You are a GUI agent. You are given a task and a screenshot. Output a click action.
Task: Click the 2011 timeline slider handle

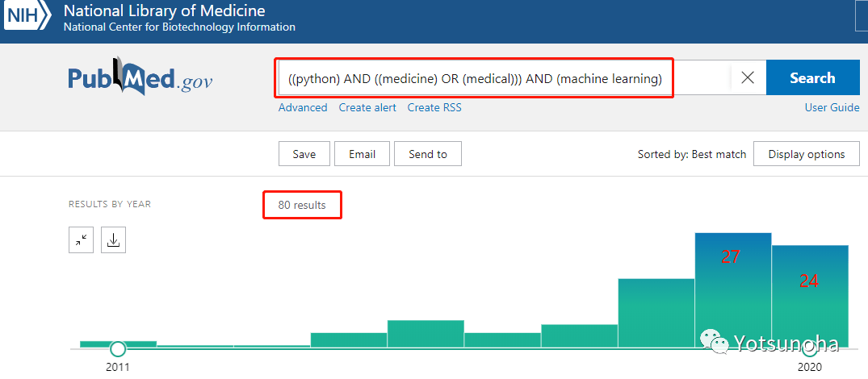(118, 348)
